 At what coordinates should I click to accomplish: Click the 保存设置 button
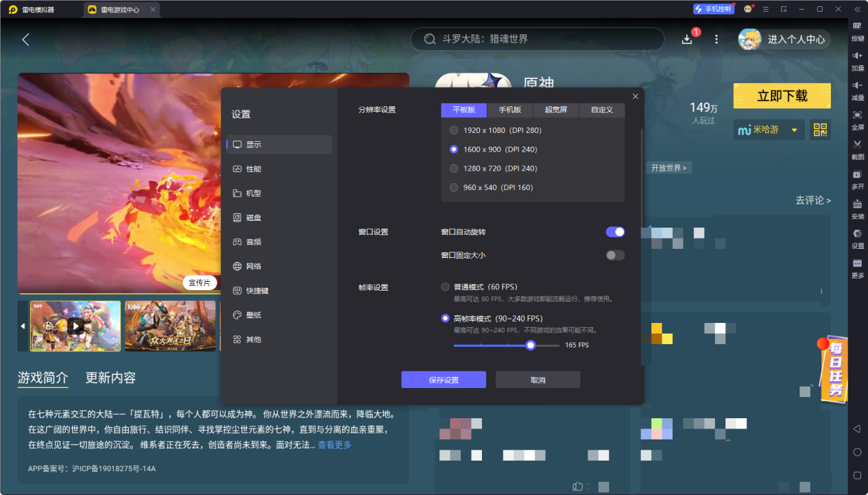(x=444, y=380)
